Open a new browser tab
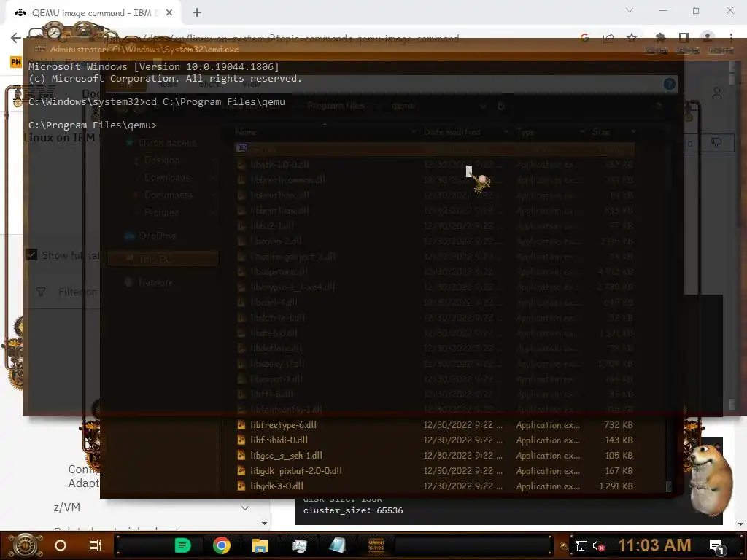 197,13
